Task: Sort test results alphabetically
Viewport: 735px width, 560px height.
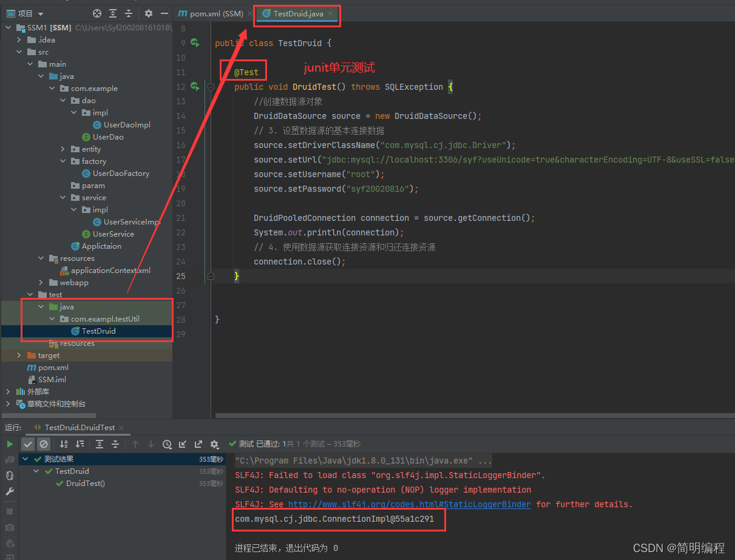Action: click(64, 444)
